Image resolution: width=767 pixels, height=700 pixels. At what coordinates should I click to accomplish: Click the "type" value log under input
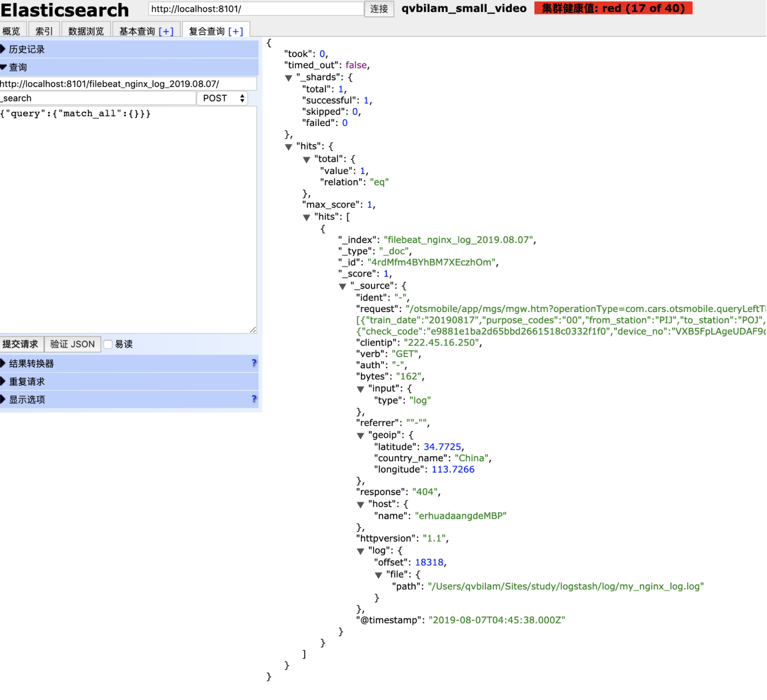click(x=420, y=400)
